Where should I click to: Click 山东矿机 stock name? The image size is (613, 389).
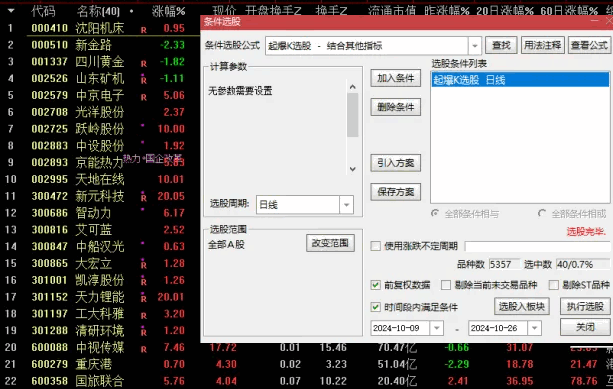[x=100, y=79]
